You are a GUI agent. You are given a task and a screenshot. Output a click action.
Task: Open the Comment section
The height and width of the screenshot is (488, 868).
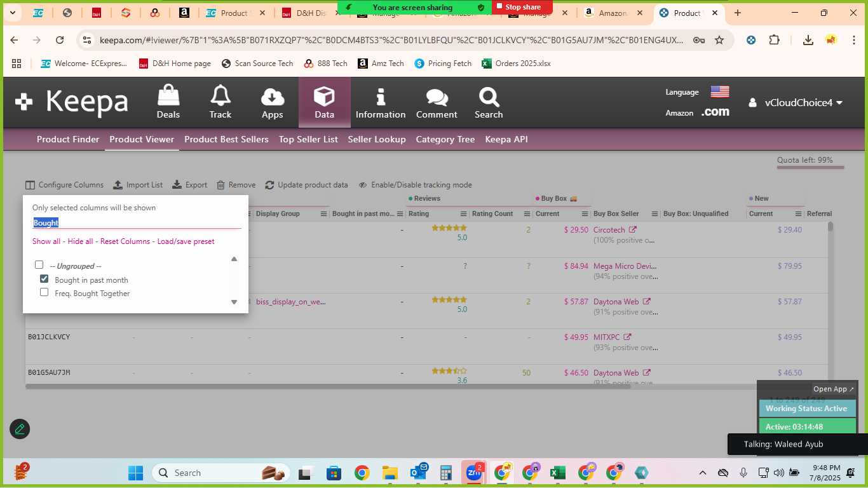(437, 102)
